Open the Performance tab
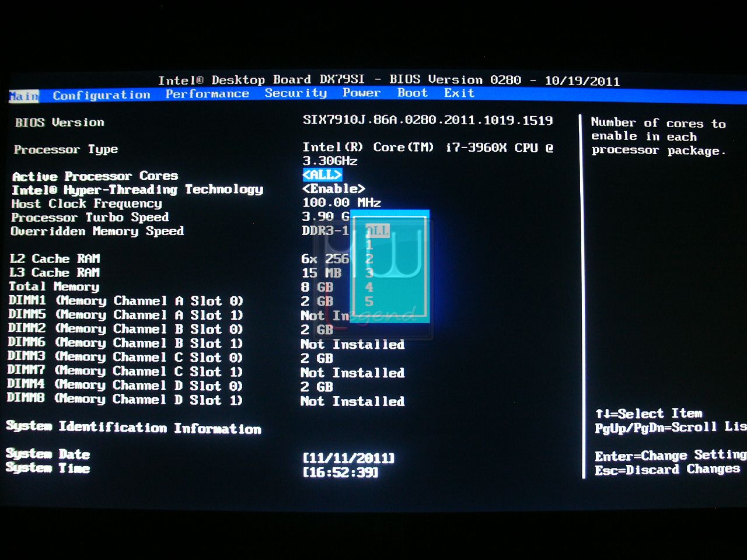This screenshot has height=560, width=747. [x=207, y=94]
